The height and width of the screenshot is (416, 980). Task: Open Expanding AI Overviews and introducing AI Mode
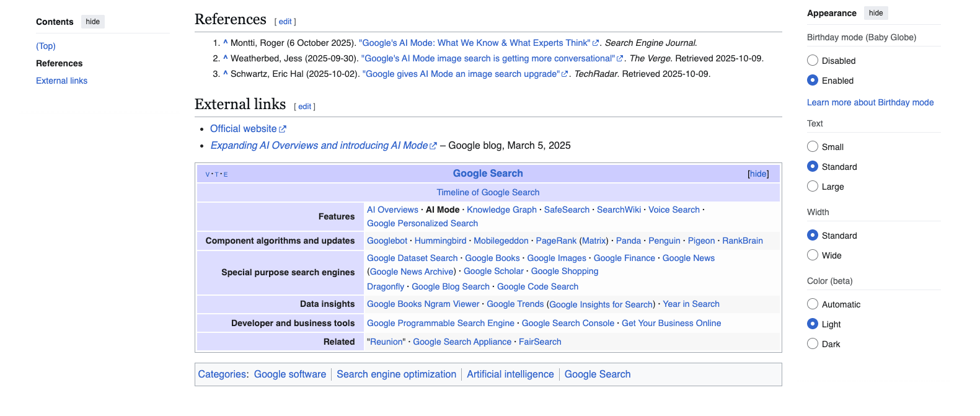[324, 145]
